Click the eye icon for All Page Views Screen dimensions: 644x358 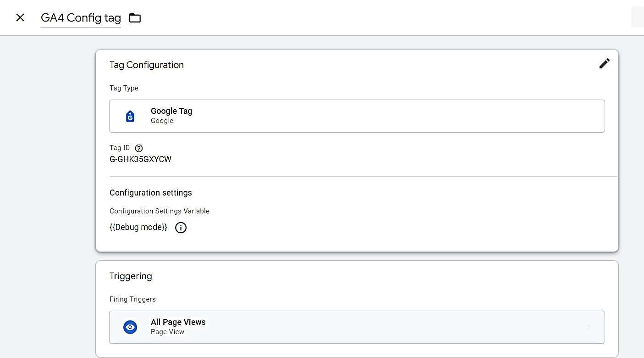[x=130, y=327]
